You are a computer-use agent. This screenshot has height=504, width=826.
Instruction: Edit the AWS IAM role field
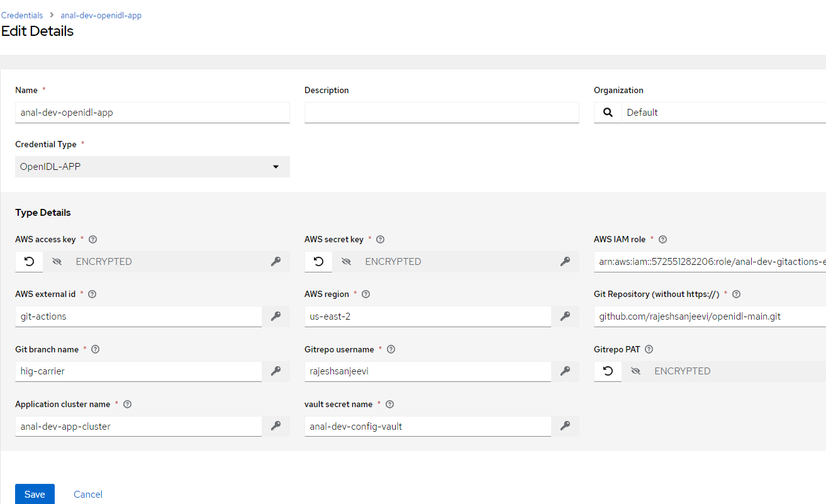click(x=710, y=262)
